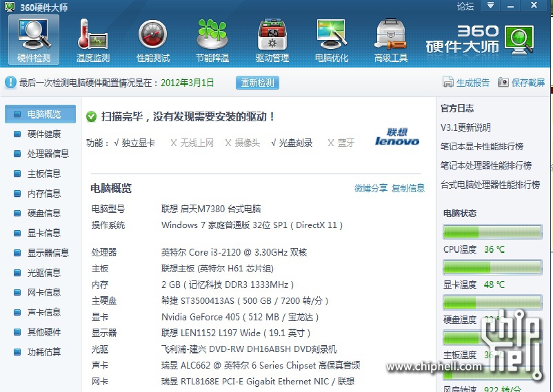Click 微博分享 to share on Weibo

pos(371,188)
